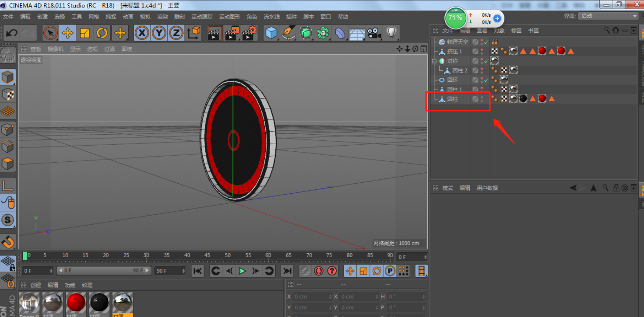Switch to texture mode in left sidebar

(x=8, y=94)
